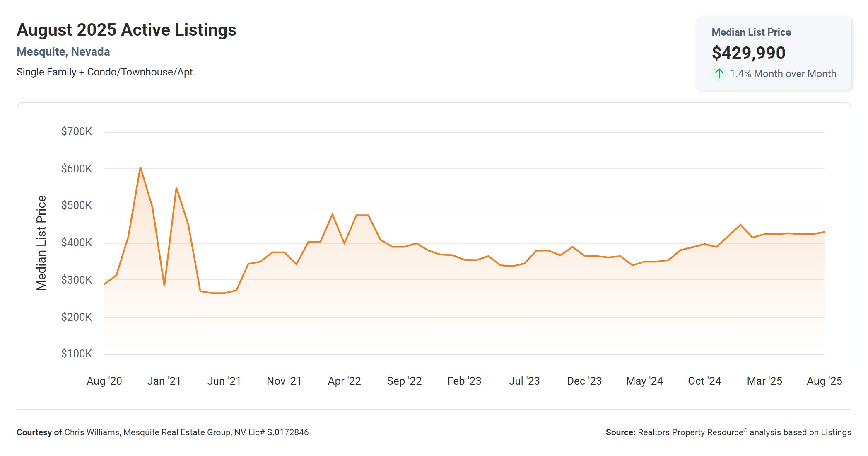Viewport: 868px width, 456px height.
Task: Click the Apr '22 x-axis label
Action: [344, 381]
